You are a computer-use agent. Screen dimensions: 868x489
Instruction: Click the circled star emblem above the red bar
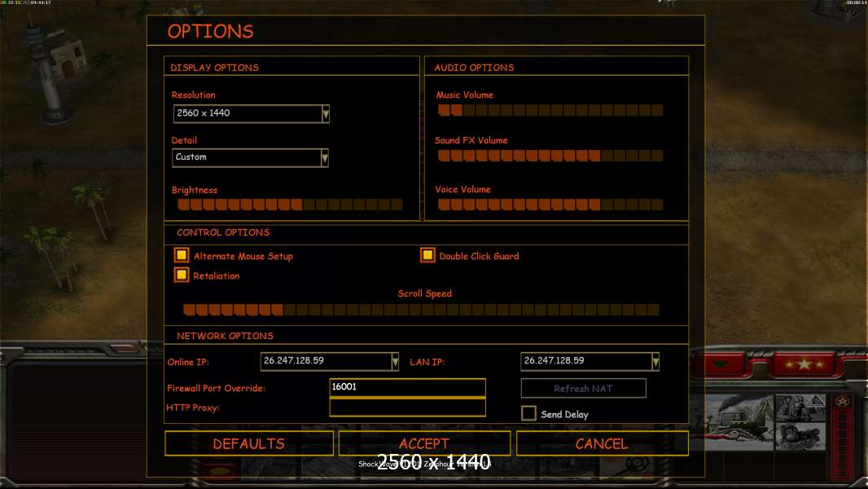point(843,402)
